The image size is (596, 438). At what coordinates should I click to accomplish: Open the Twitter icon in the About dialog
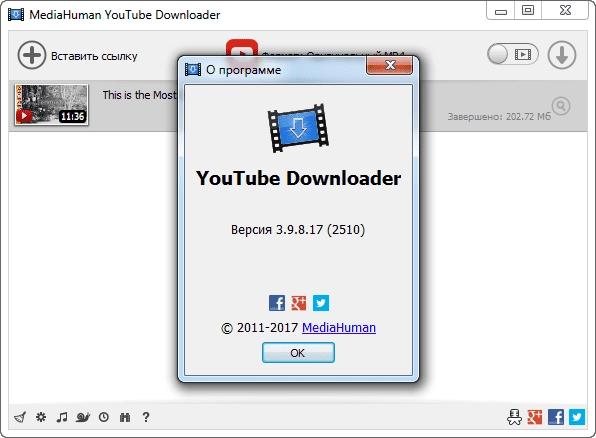[x=321, y=303]
